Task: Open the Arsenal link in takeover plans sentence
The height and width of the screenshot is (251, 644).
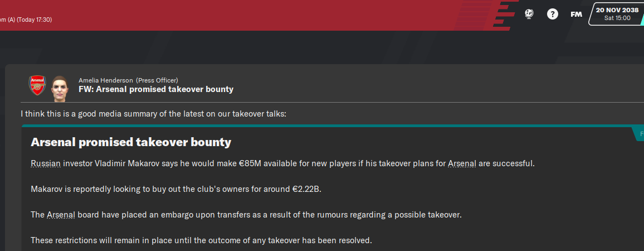Action: pyautogui.click(x=462, y=163)
